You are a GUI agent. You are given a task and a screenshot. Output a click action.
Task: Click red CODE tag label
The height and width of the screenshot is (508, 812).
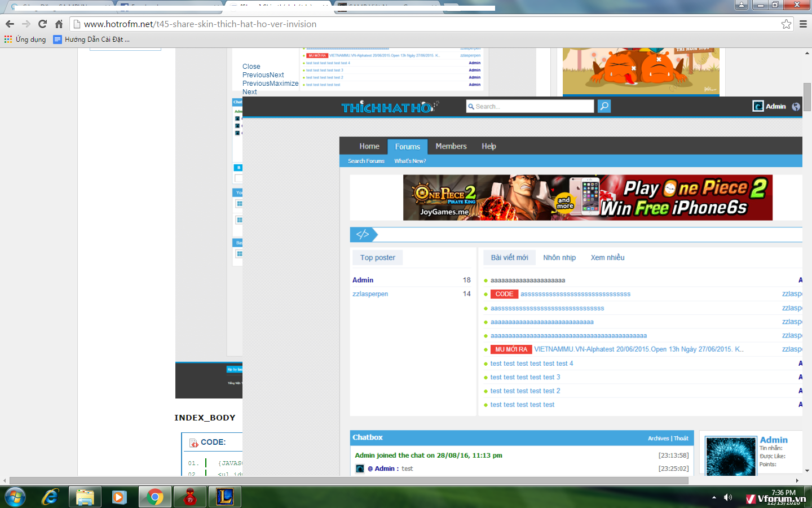pyautogui.click(x=504, y=294)
